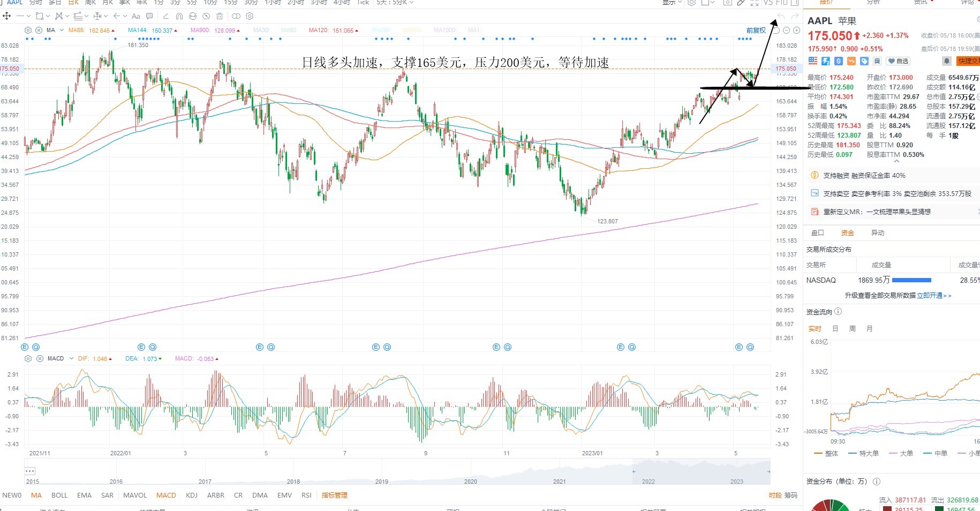Expand arrow tool dropdown arrow
This screenshot has height=511, width=980.
point(125,16)
